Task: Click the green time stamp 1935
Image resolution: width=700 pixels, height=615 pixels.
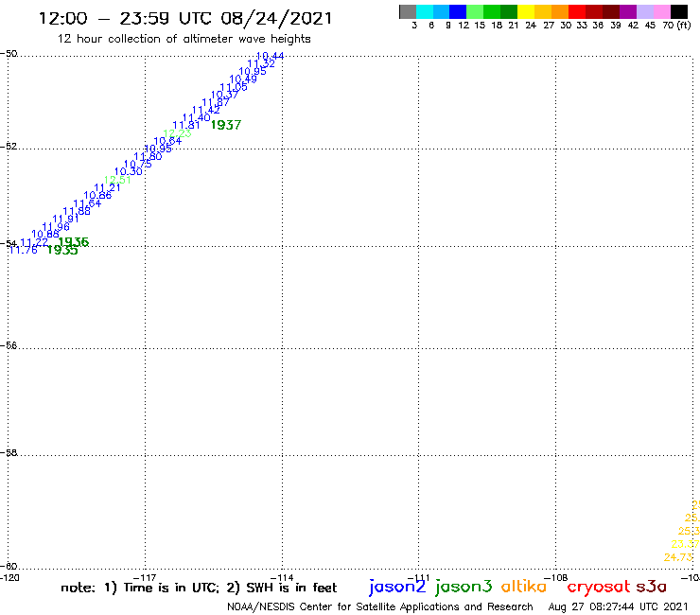Action: pos(62,250)
